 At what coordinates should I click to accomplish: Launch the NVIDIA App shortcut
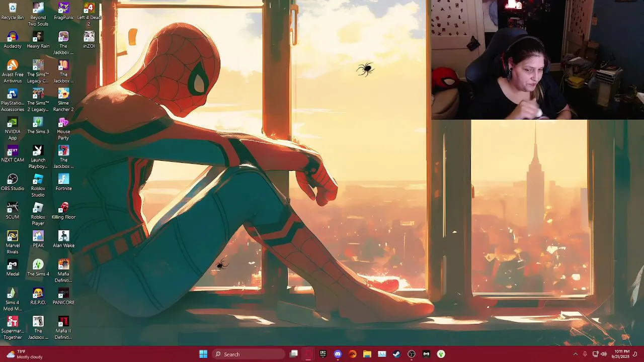tap(13, 128)
